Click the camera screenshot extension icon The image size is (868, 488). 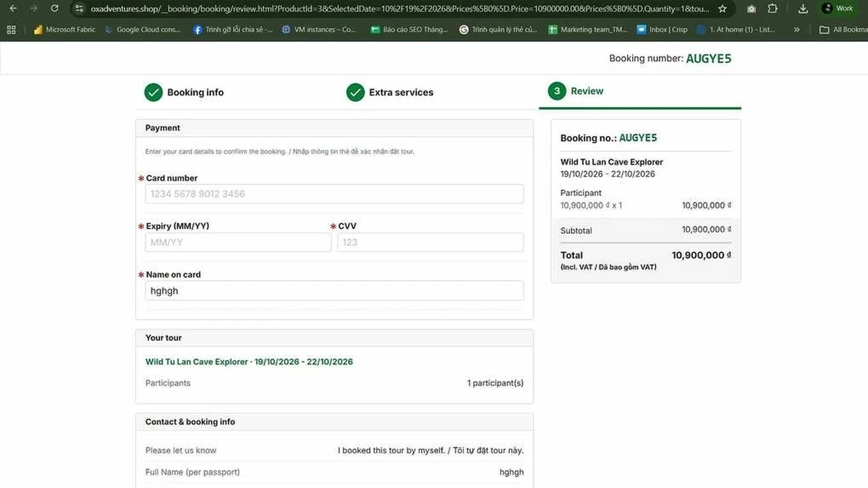(752, 9)
